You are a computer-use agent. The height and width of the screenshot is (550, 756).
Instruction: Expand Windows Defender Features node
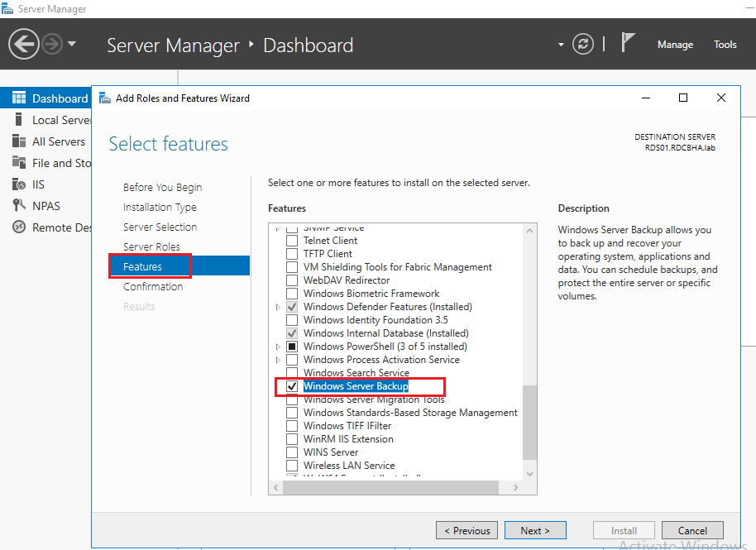tap(279, 307)
